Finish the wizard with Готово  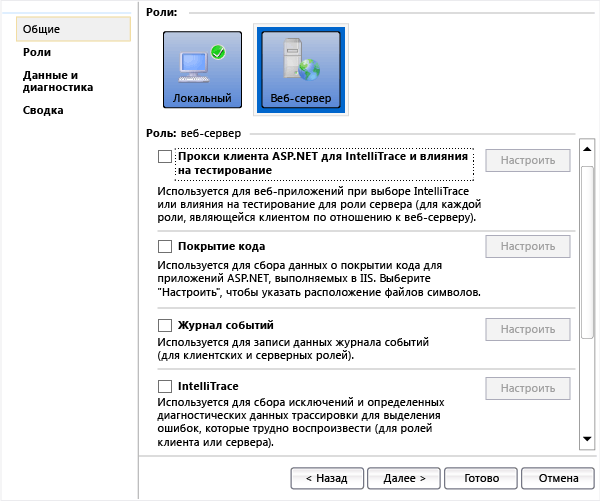(x=481, y=478)
